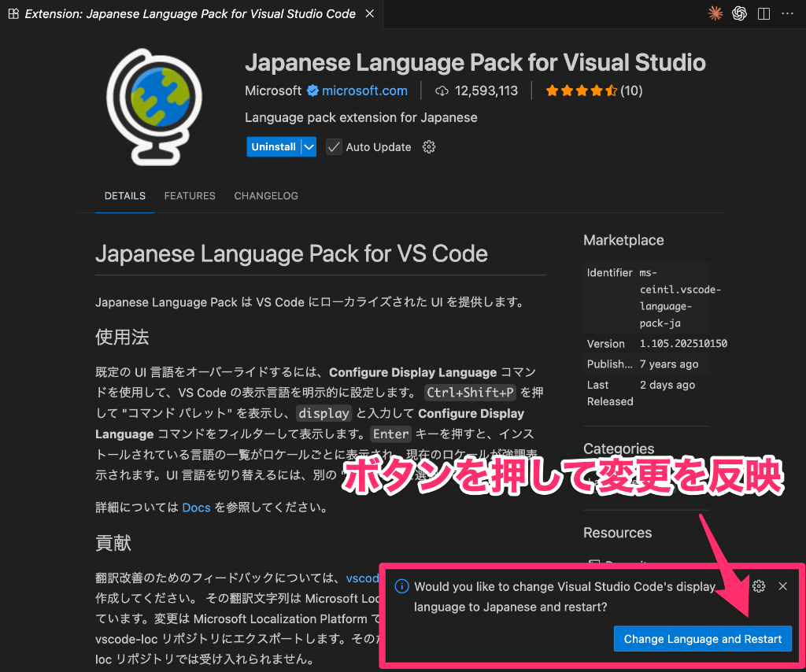
Task: Click the Microsoft publisher name
Action: [273, 91]
